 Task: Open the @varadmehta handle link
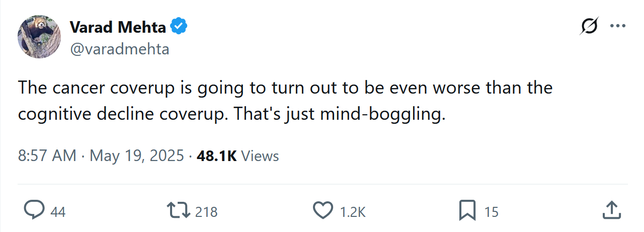pyautogui.click(x=119, y=49)
